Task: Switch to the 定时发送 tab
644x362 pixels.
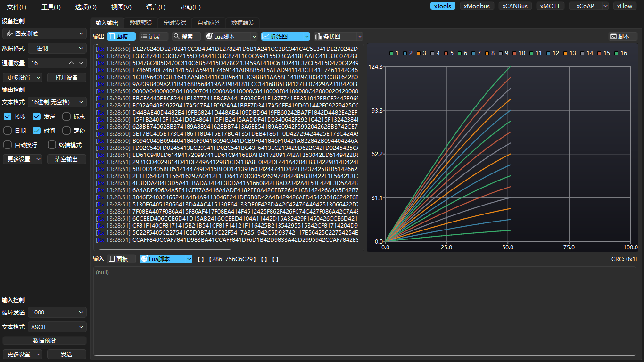Action: (x=175, y=23)
